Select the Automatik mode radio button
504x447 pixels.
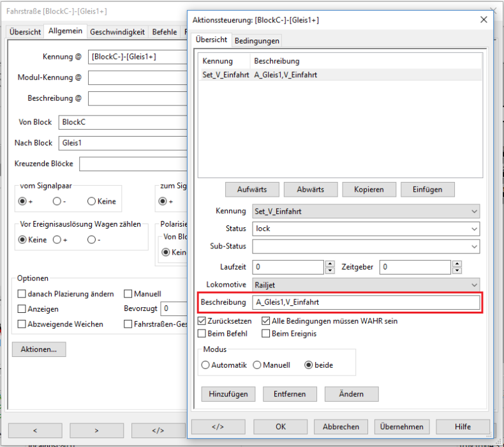click(x=205, y=365)
